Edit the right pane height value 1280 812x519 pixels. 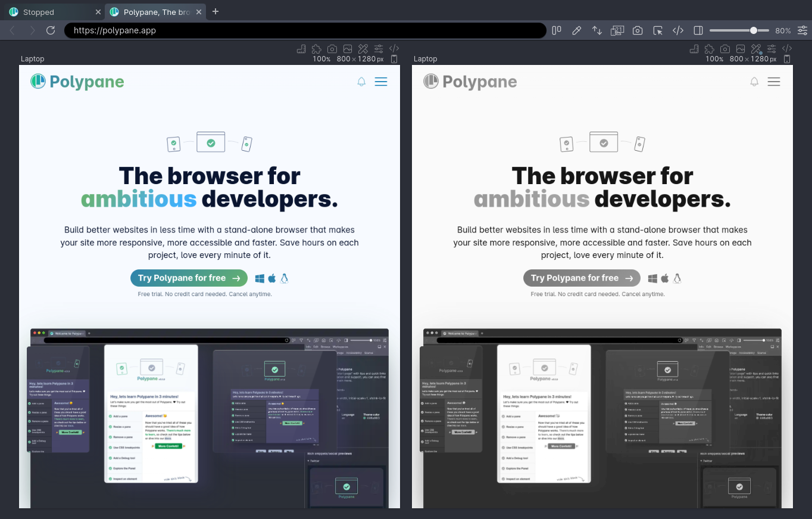[x=760, y=59]
